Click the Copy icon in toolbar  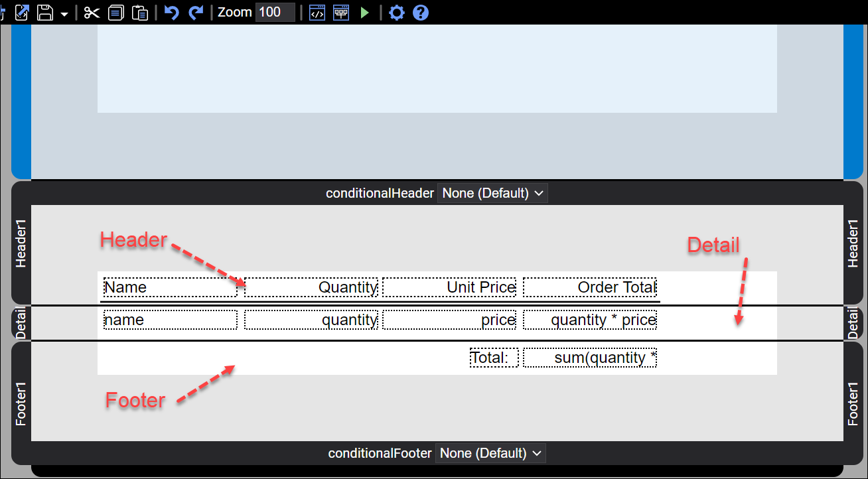(x=116, y=13)
